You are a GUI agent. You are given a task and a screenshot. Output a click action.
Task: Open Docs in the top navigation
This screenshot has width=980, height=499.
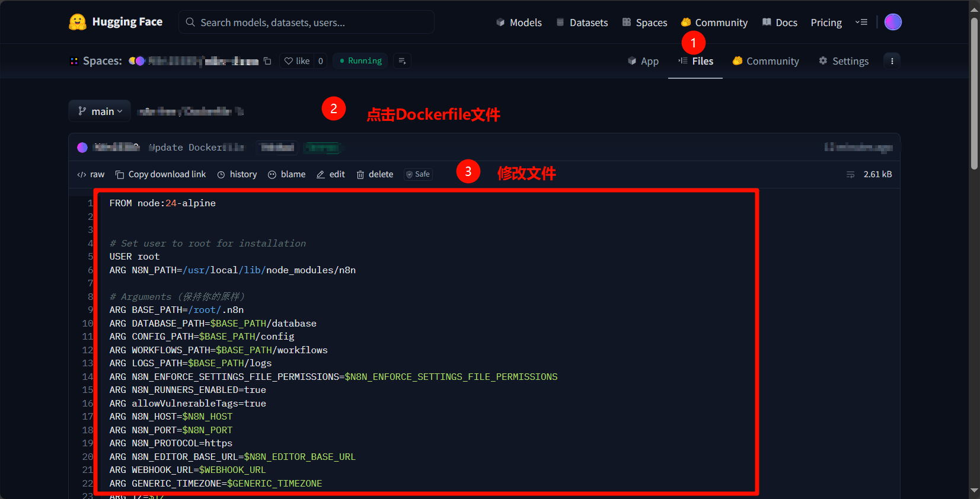coord(780,23)
